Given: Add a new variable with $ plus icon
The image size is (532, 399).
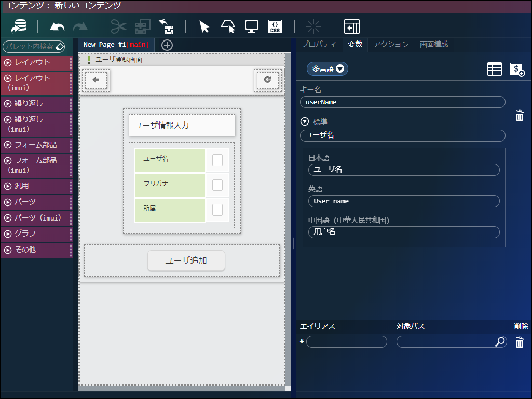Looking at the screenshot, I should tap(517, 69).
